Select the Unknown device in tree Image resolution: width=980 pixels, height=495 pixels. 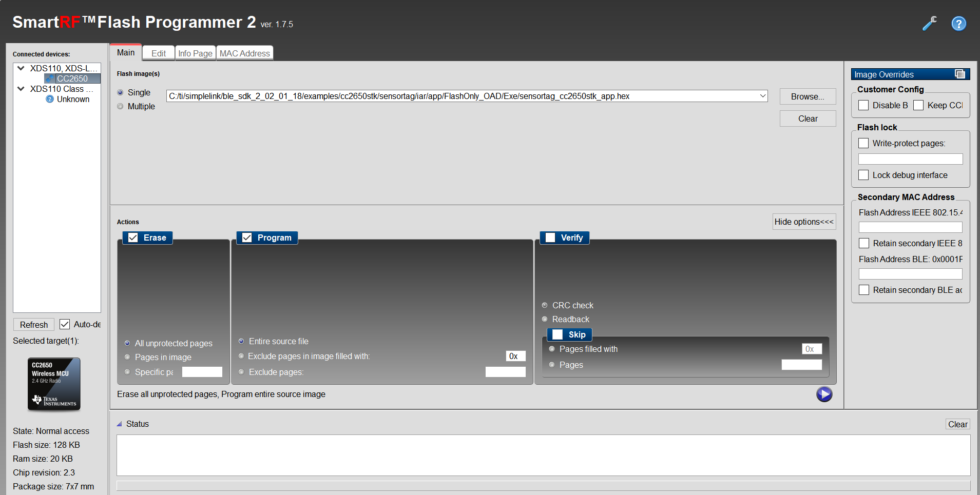[73, 99]
